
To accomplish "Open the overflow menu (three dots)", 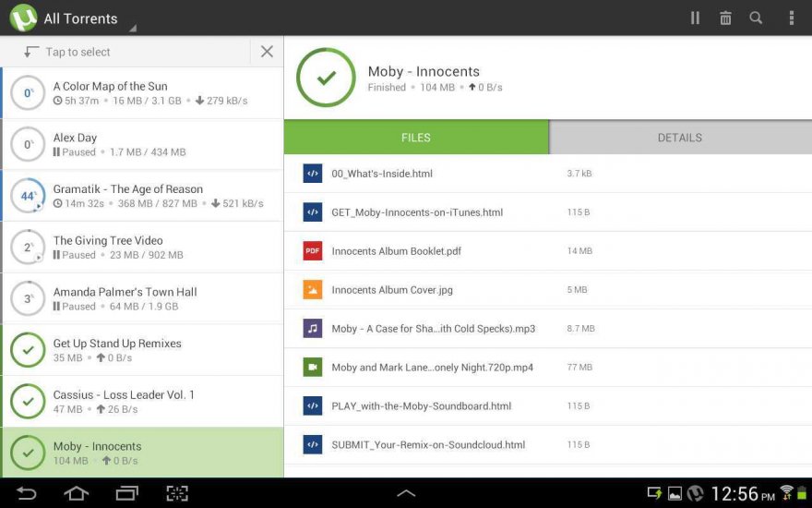I will tap(791, 18).
